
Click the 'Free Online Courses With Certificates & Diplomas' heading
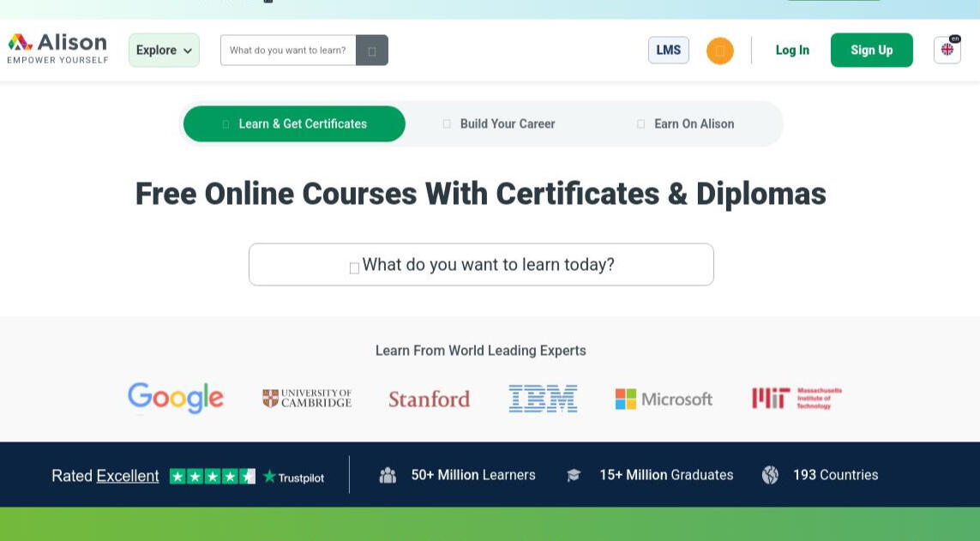coord(481,194)
